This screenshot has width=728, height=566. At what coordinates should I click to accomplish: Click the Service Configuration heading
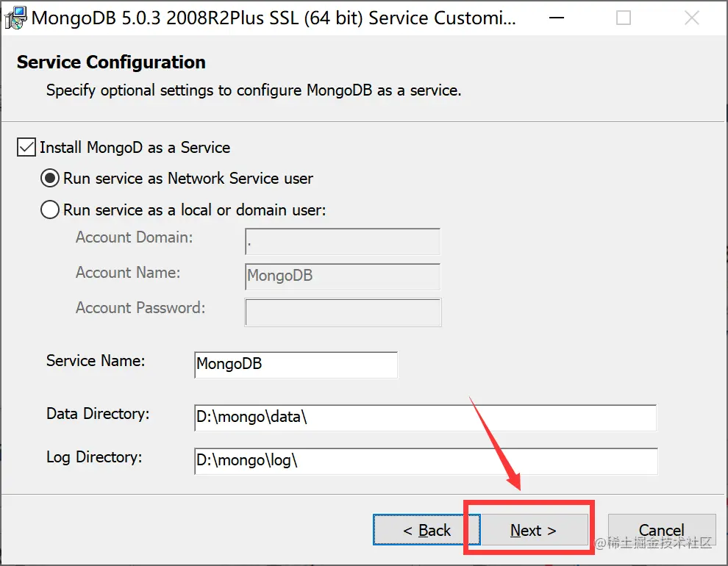coord(111,62)
